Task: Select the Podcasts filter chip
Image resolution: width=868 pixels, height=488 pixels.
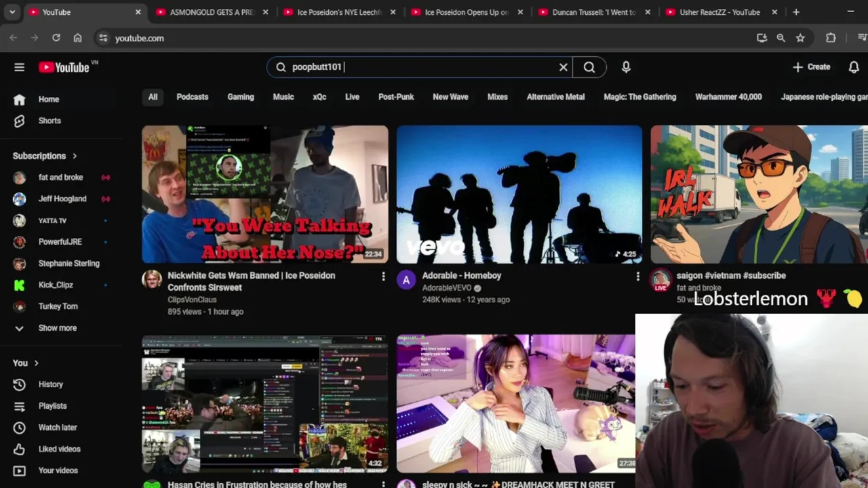Action: coord(193,97)
